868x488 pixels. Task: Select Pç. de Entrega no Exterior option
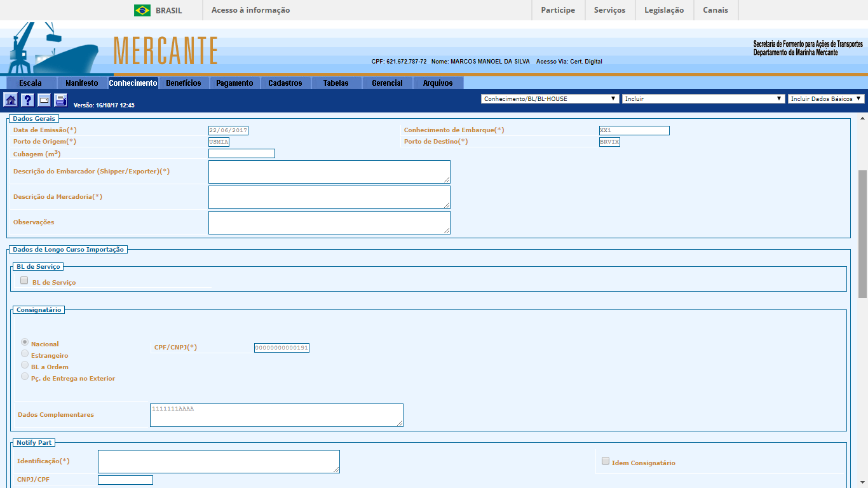click(x=25, y=377)
